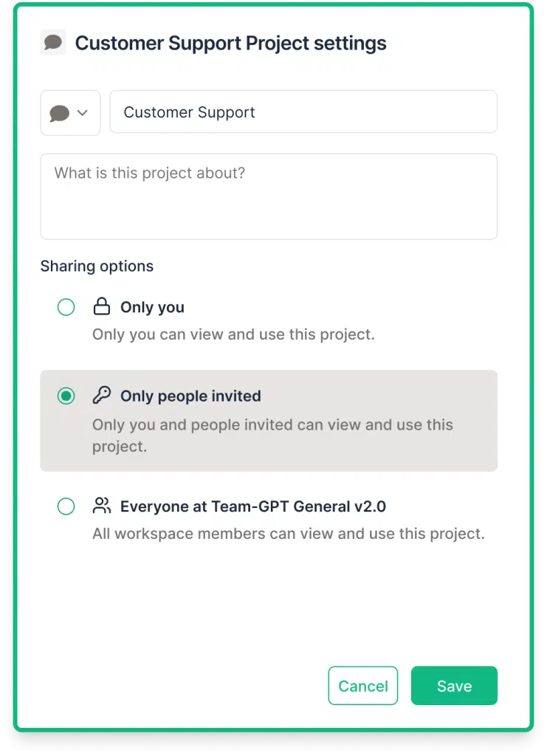Click the padlock icon next to Only you
Image resolution: width=547 pixels, height=756 pixels.
point(102,306)
